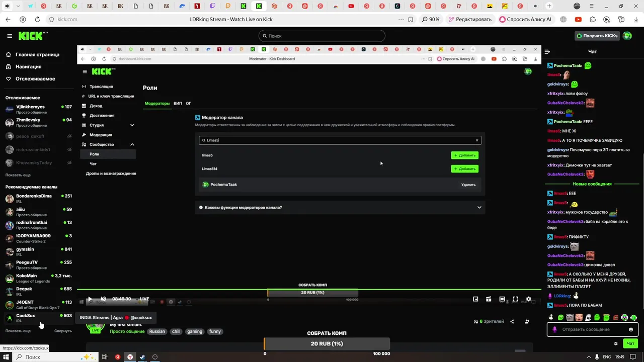Viewport: 644px width, 362px height.
Task: Click the Получить KICKs button
Action: click(x=597, y=36)
